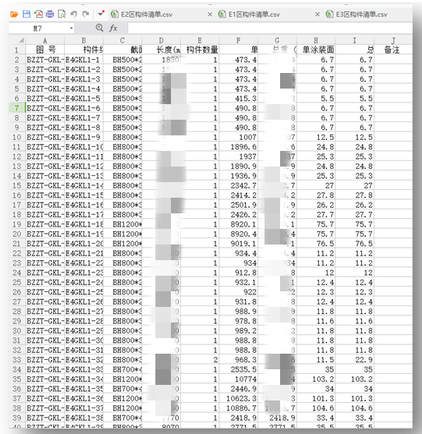
Task: Click into the formula bar input
Action: [x=269, y=28]
